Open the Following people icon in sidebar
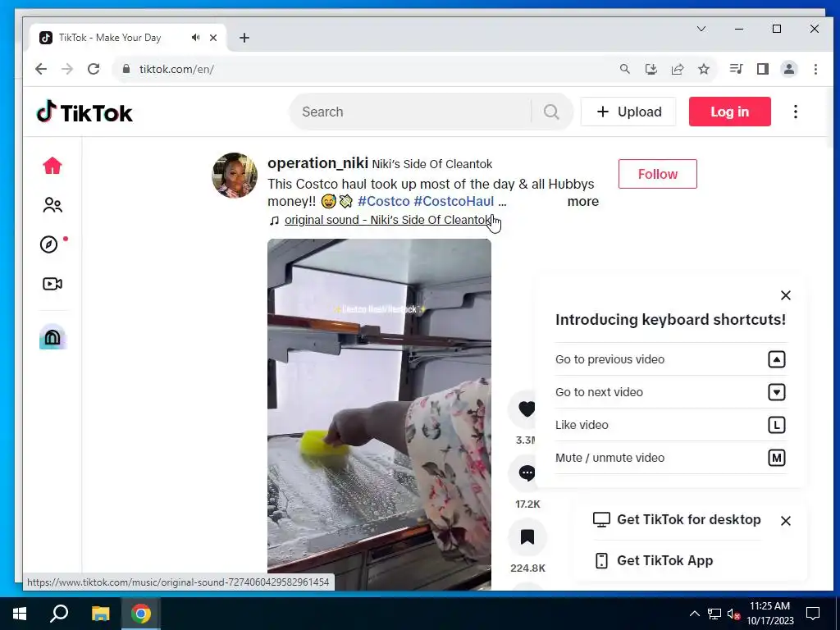 click(x=52, y=204)
